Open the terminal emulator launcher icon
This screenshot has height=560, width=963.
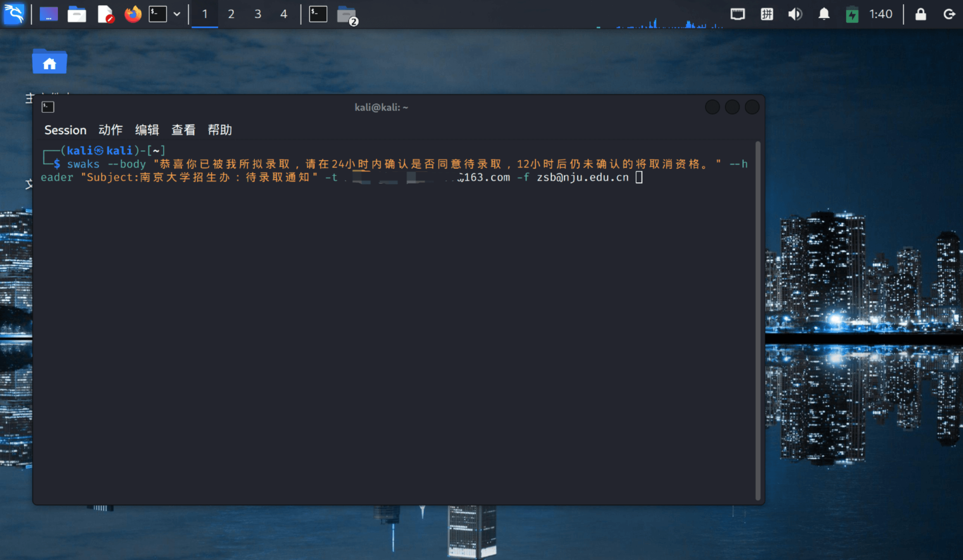click(157, 14)
